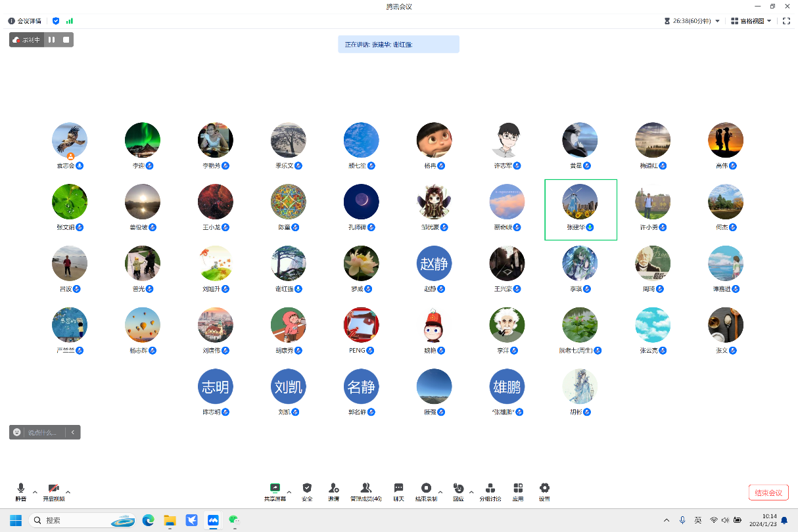The image size is (798, 532).
Task: Expand audio options arrow beside Mute
Action: pyautogui.click(x=35, y=491)
